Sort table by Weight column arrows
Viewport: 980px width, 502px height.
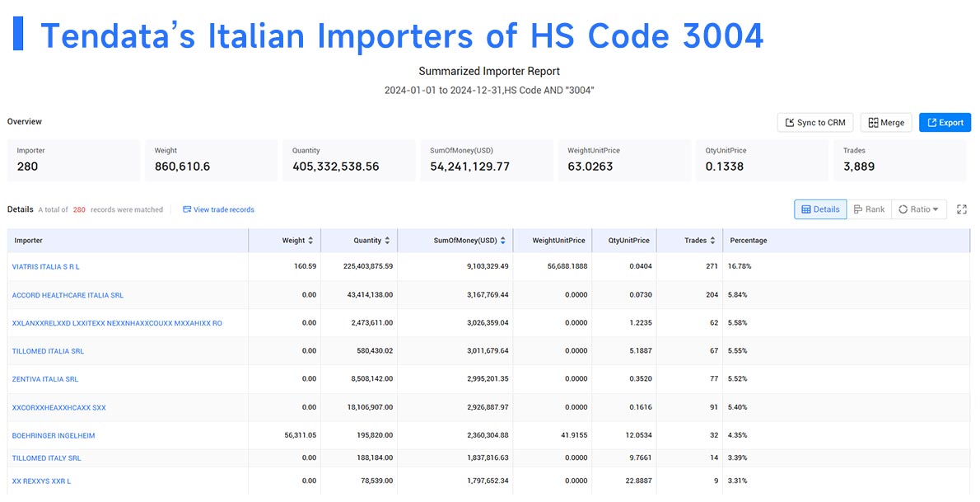310,241
